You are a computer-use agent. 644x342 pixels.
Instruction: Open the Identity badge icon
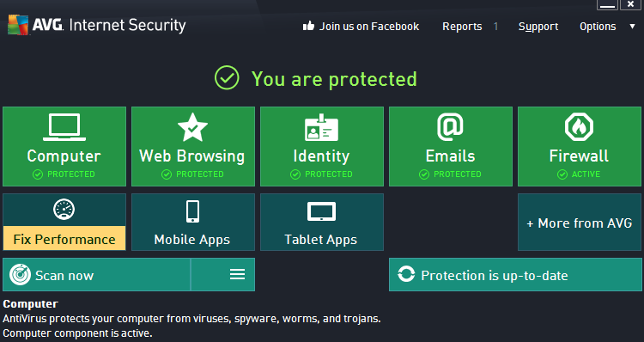coord(322,127)
